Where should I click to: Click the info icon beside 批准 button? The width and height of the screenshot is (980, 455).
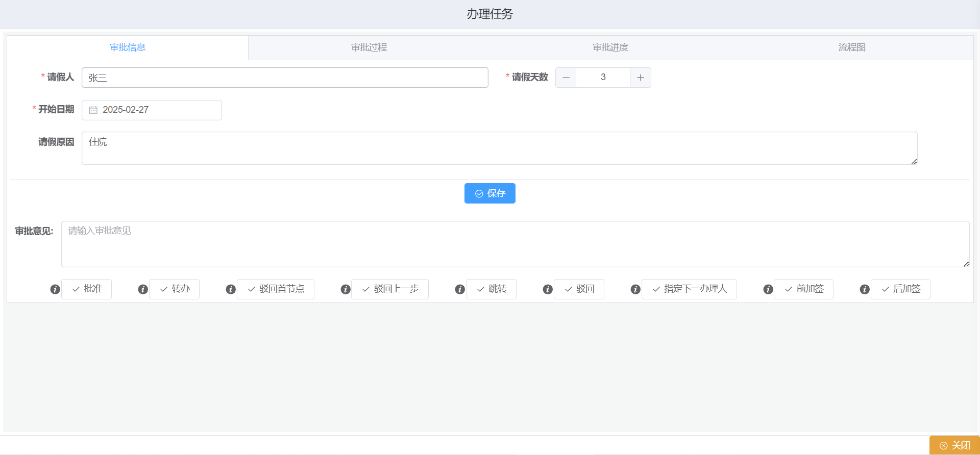(55, 289)
